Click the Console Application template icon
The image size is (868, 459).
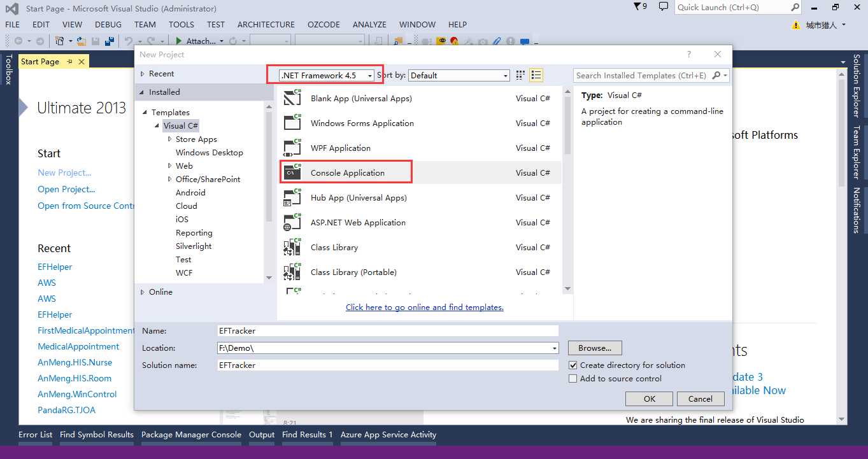coord(292,173)
